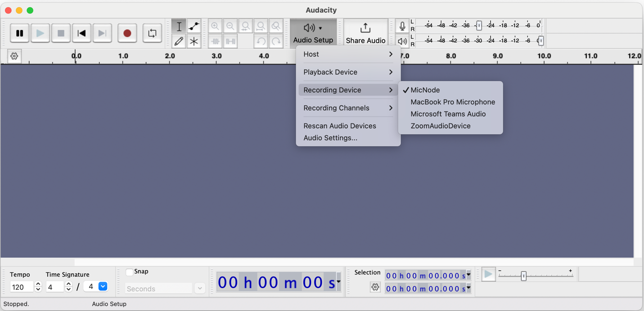Silence the selected audio
The image size is (644, 311).
[230, 41]
